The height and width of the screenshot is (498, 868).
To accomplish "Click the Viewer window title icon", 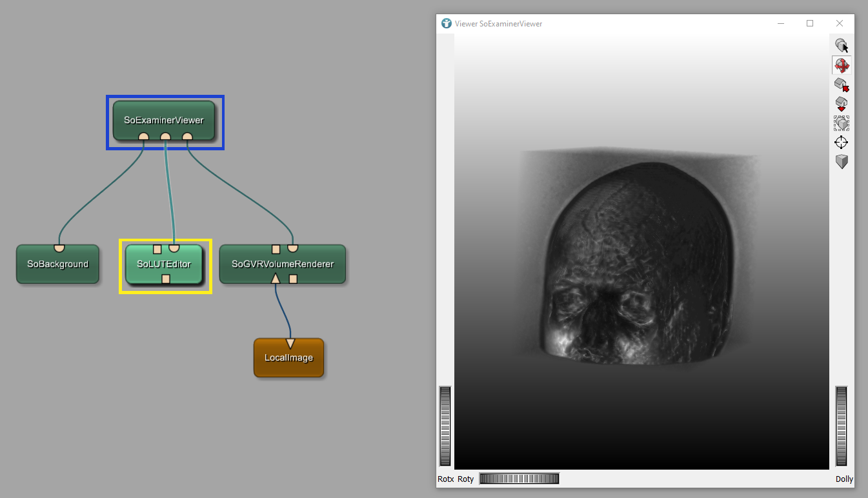I will pyautogui.click(x=446, y=24).
